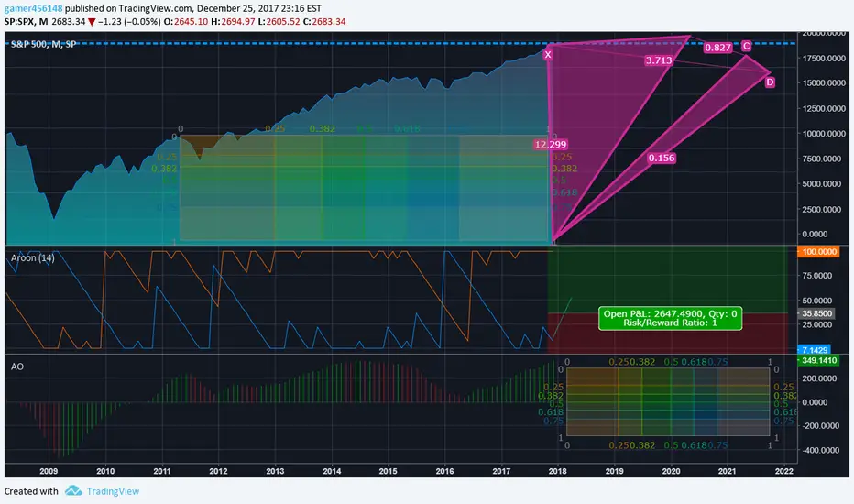Click the C:2683.34 close value
Viewport: 854px width, 504px height.
coord(324,22)
